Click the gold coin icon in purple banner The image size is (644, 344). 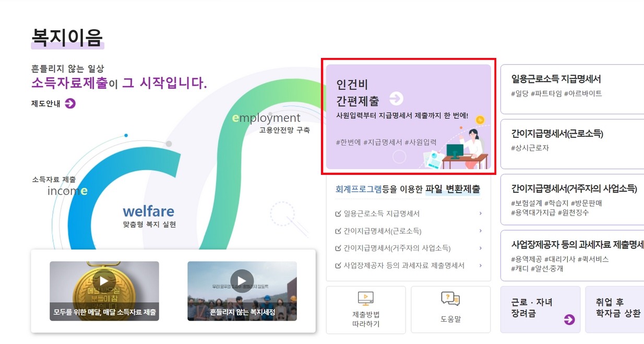tap(480, 120)
